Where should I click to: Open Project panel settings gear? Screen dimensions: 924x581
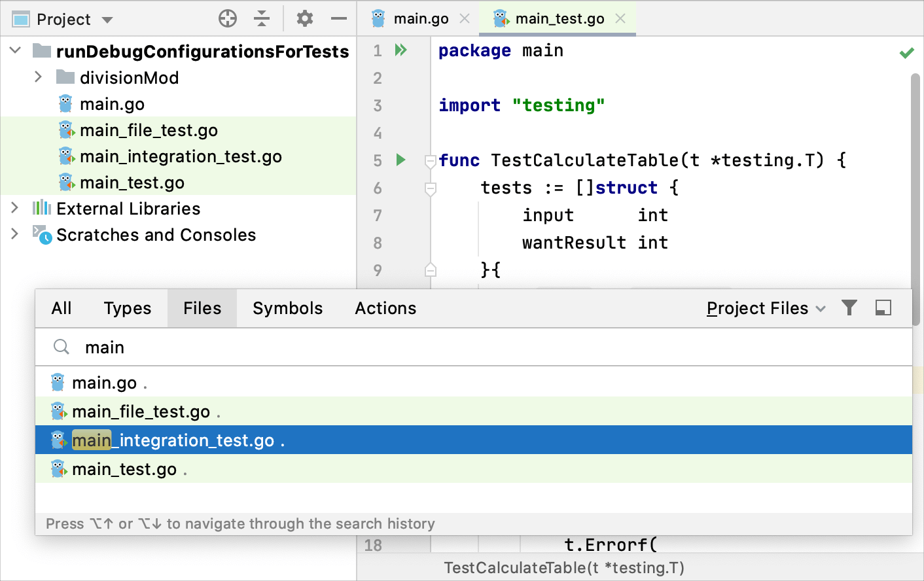pos(305,18)
